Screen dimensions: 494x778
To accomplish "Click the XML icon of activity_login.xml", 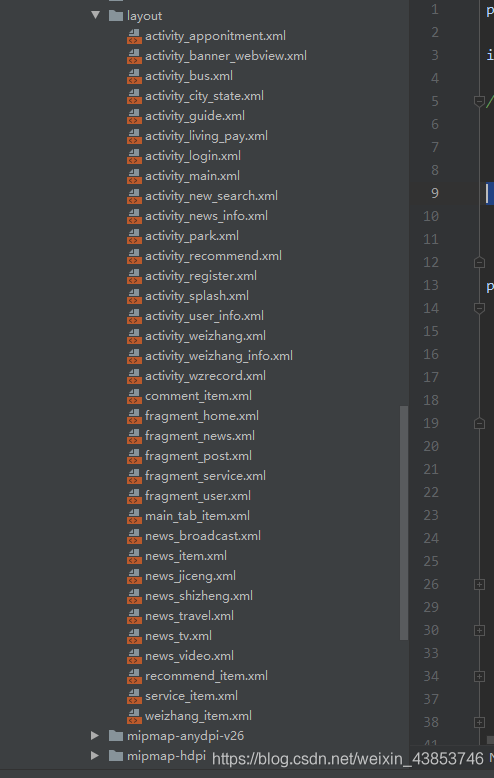I will click(x=134, y=156).
